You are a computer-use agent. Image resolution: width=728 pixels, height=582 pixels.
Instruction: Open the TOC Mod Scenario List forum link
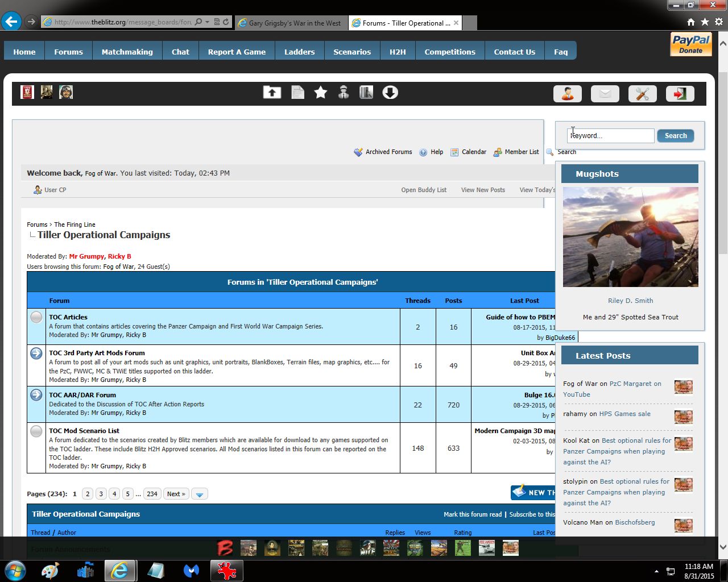coord(84,431)
